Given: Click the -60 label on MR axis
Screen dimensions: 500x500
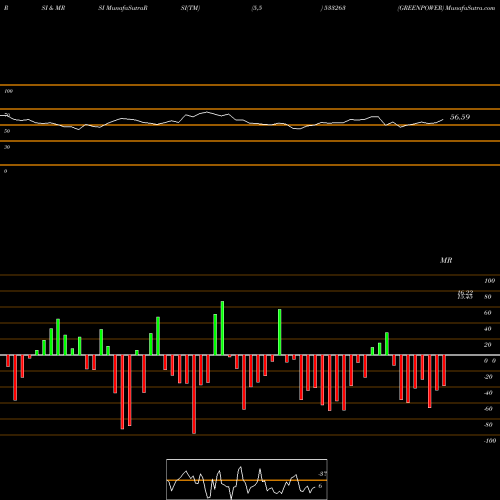Looking at the screenshot, I should 488,409.
